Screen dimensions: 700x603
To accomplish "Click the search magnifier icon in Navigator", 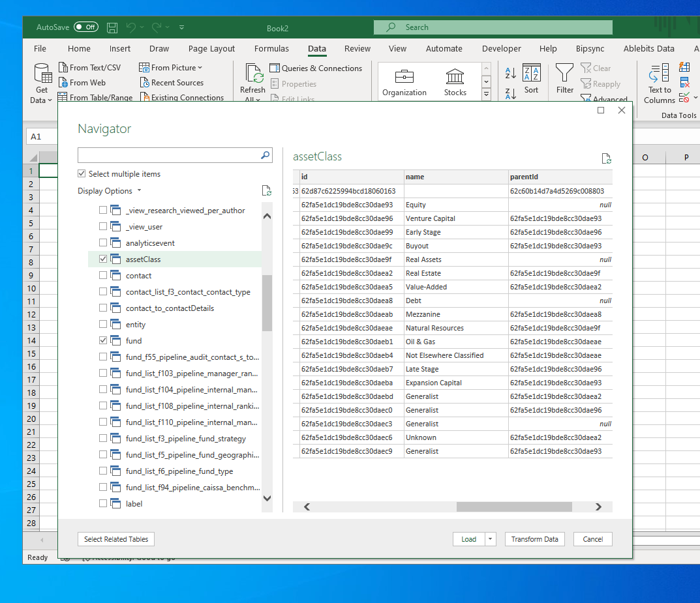I will pyautogui.click(x=266, y=155).
